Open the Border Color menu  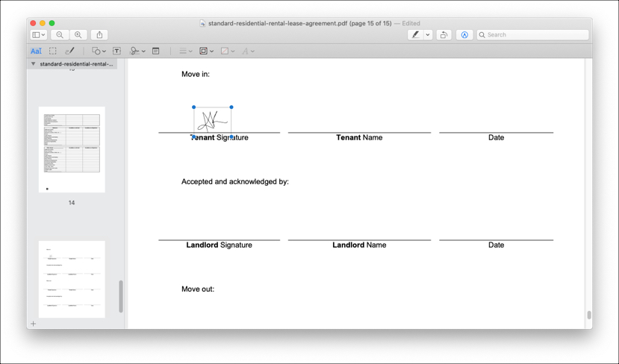click(x=207, y=51)
